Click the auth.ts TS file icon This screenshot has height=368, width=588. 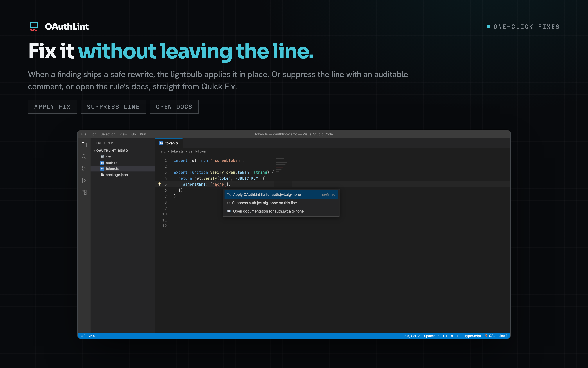pyautogui.click(x=102, y=163)
